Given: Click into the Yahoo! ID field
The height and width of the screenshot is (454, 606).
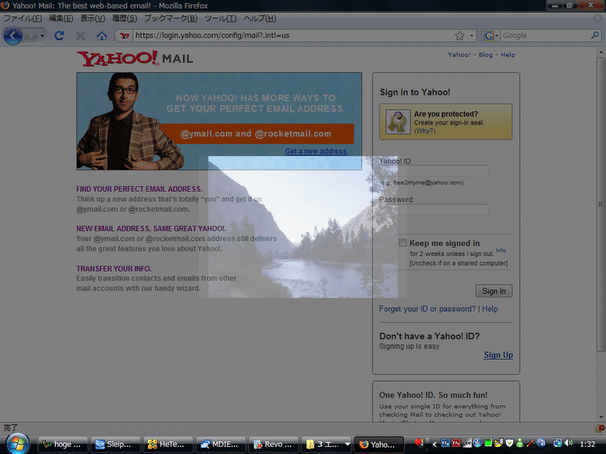Looking at the screenshot, I should click(x=434, y=171).
